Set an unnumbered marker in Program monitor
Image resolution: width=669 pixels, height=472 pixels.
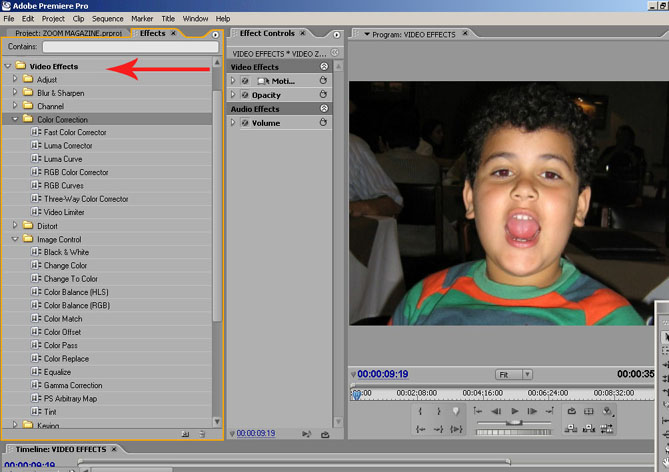pyautogui.click(x=456, y=411)
